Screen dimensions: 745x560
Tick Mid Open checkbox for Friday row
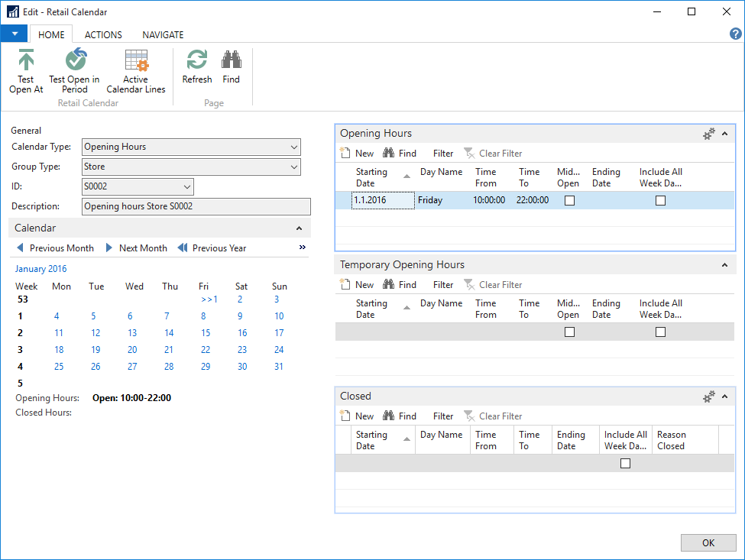pyautogui.click(x=569, y=201)
